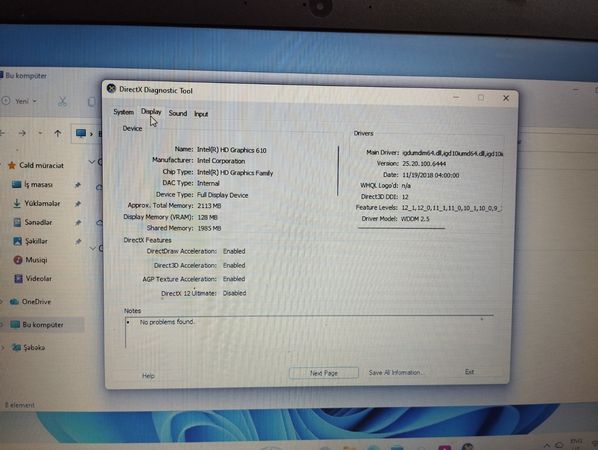Go up one folder in Explorer
The height and width of the screenshot is (450, 598).
pos(58,133)
